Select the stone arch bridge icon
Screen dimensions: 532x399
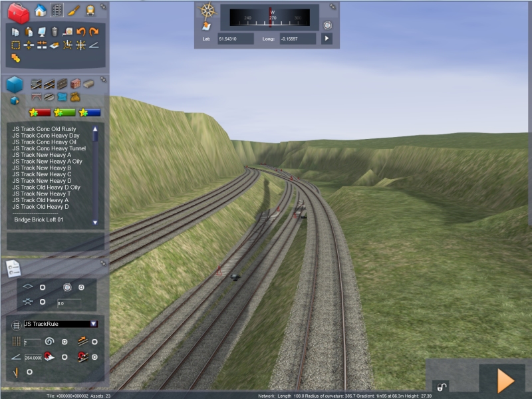37,97
